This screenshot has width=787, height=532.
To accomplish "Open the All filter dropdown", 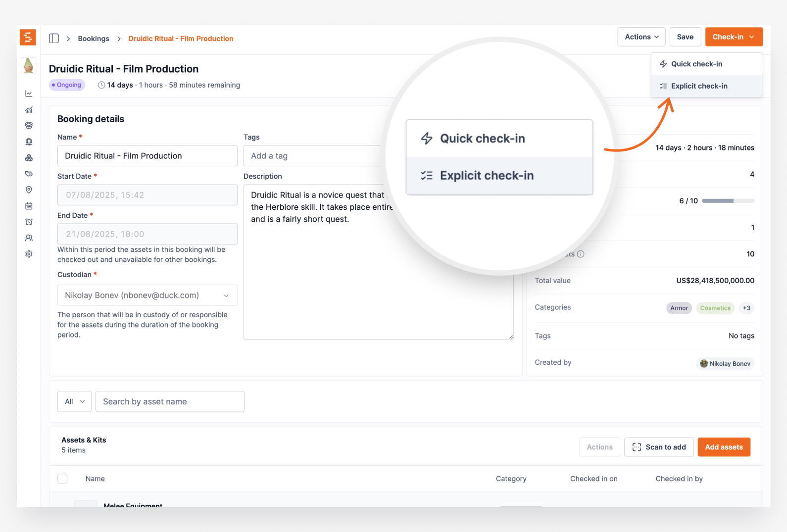I will pyautogui.click(x=74, y=401).
